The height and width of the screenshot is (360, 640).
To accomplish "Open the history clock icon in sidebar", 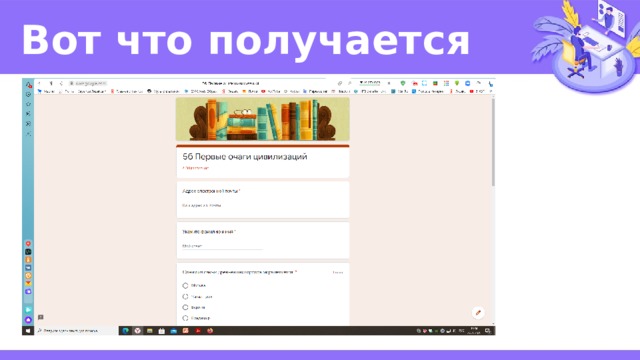I will pyautogui.click(x=28, y=94).
